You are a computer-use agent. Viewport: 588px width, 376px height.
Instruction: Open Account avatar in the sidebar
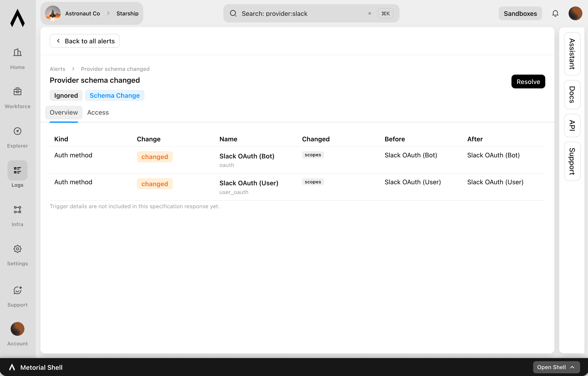click(17, 329)
